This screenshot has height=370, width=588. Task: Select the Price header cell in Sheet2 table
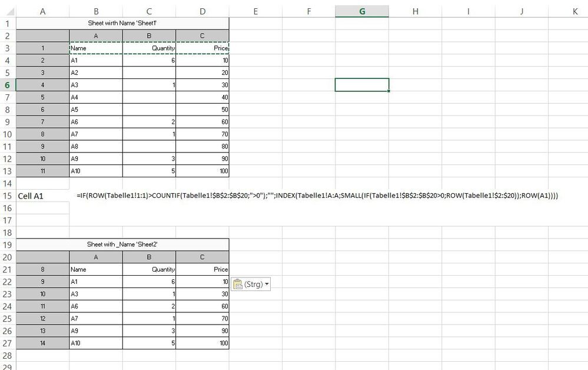point(202,269)
